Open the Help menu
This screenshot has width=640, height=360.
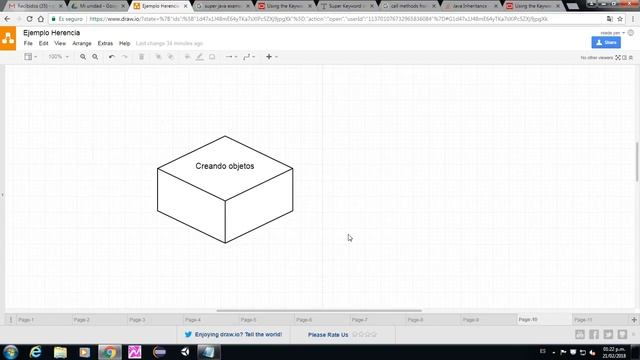[x=124, y=43]
